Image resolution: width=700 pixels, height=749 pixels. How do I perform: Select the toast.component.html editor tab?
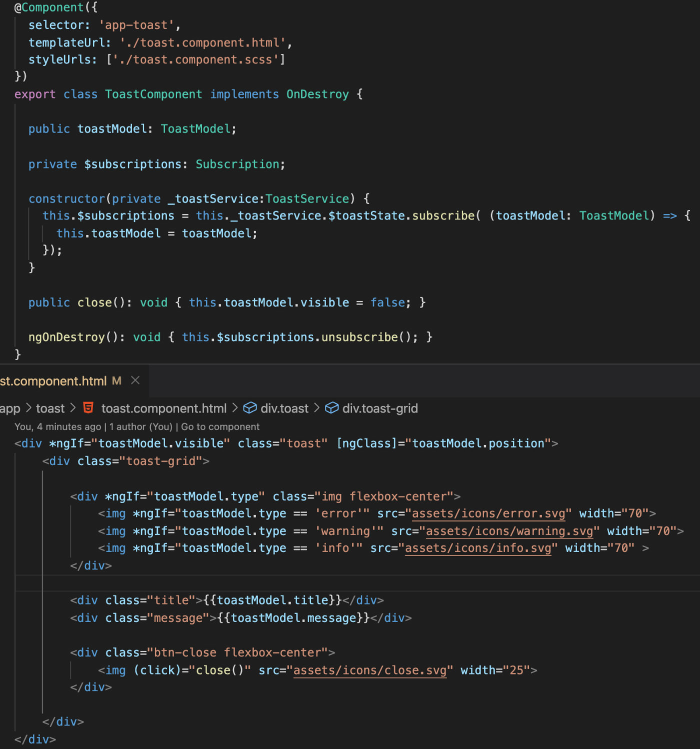click(x=74, y=381)
